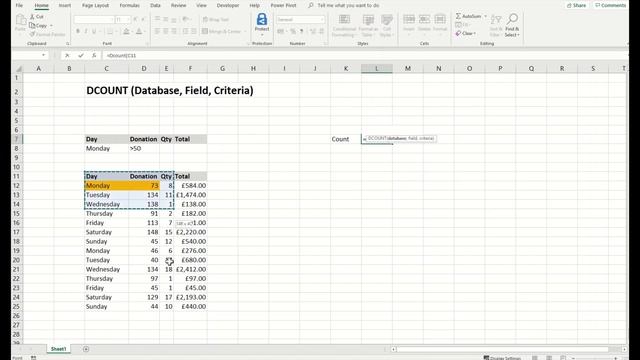Click the highlighted Monday cell in row 12
The height and width of the screenshot is (360, 640).
(106, 186)
